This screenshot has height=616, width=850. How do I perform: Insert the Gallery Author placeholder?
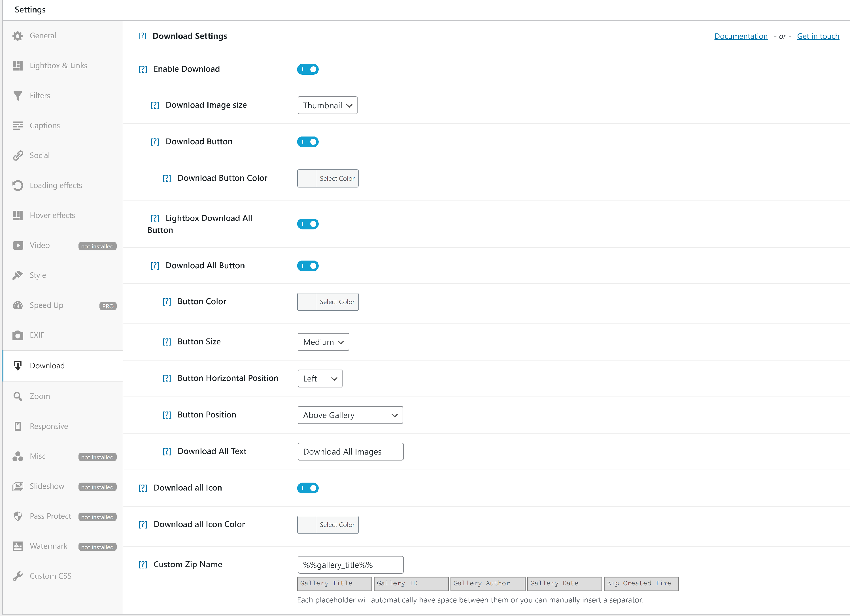click(x=488, y=584)
